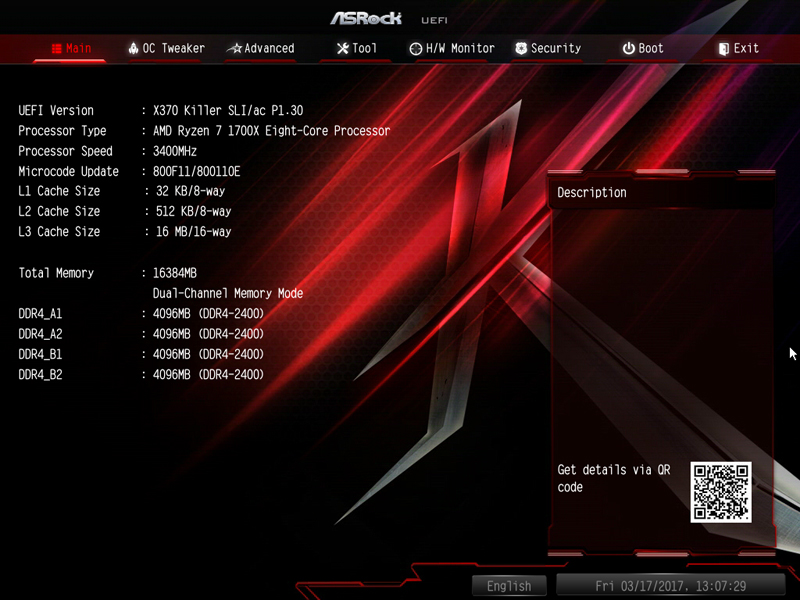Screen dimensions: 800x600
Task: Click the '512 KB/8-way' value
Action: point(193,211)
